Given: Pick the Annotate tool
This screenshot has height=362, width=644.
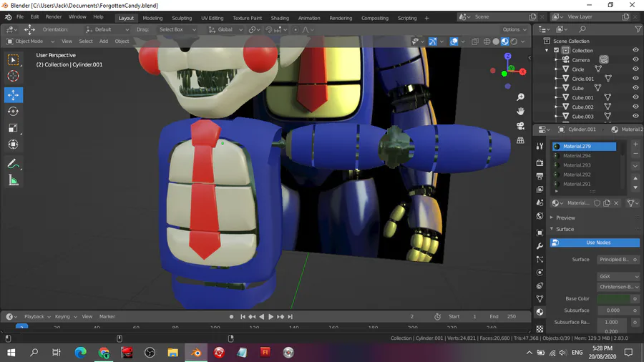Looking at the screenshot, I should (x=13, y=164).
